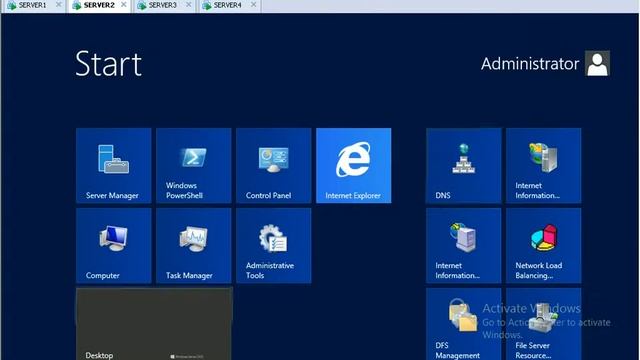The image size is (640, 360).
Task: Launch the Network Load Balancing tile
Action: [544, 245]
